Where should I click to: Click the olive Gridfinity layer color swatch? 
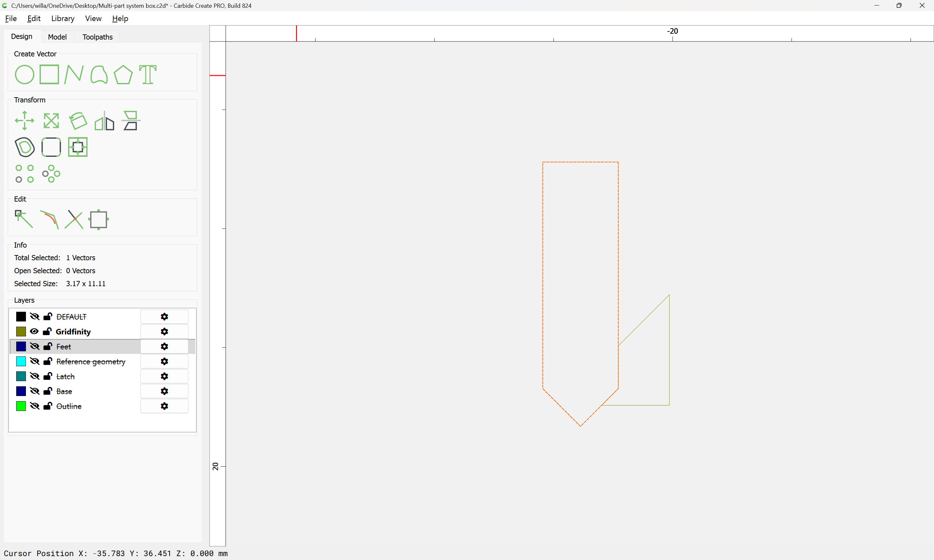click(21, 331)
